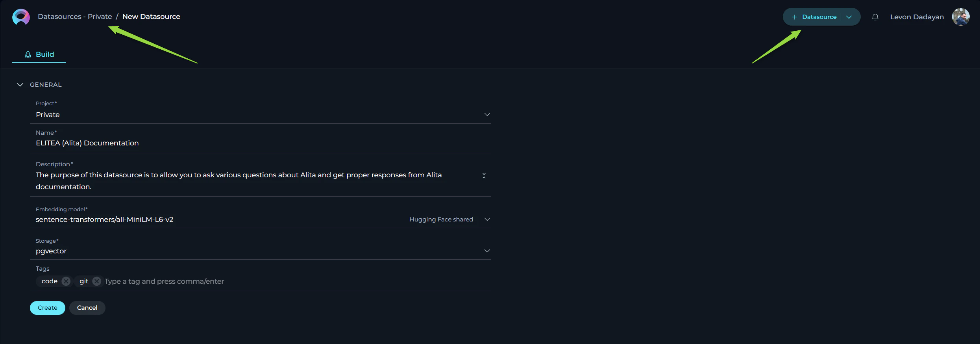
Task: Open Levon Dadayan's profile avatar
Action: pyautogui.click(x=960, y=17)
